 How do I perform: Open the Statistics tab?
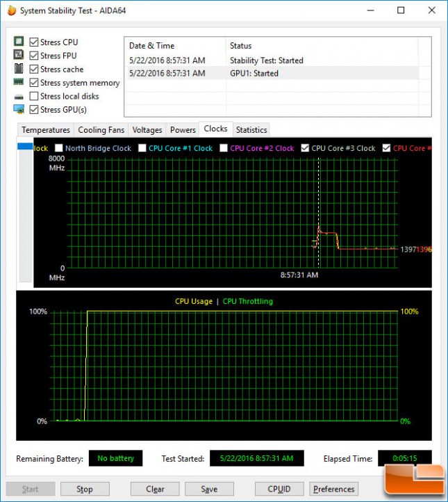point(251,129)
